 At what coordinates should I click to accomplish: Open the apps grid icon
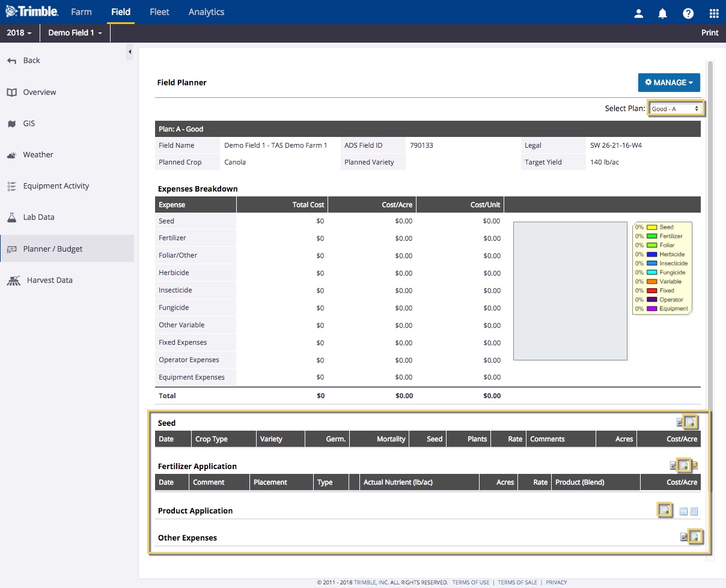pyautogui.click(x=713, y=13)
